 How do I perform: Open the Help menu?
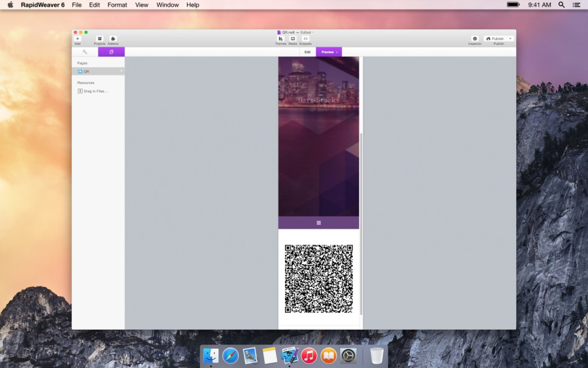click(x=193, y=5)
